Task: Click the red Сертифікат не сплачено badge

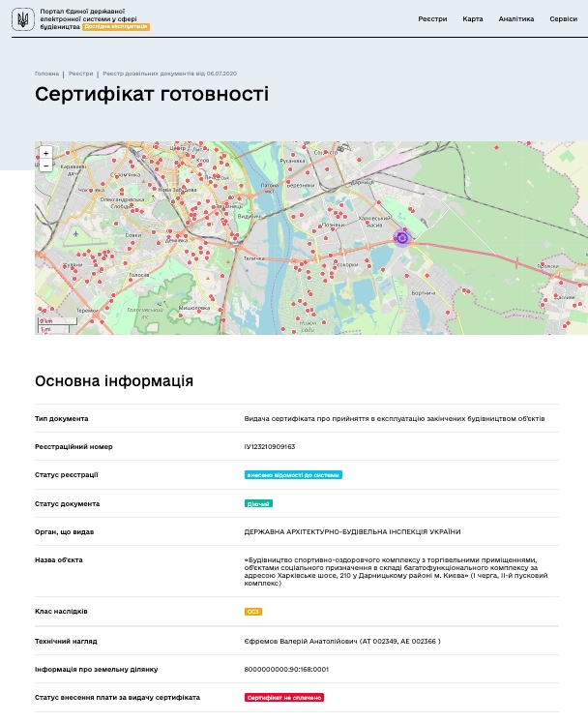Action: tap(284, 698)
